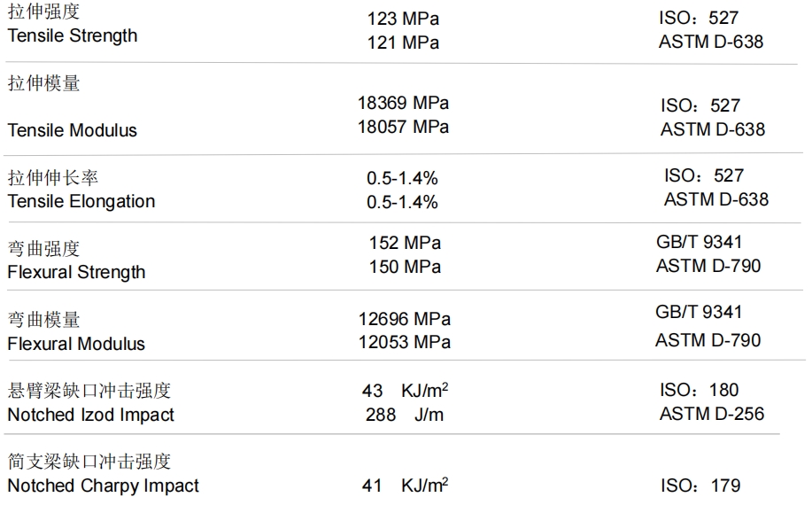Select the 152 MPa value
The width and height of the screenshot is (812, 505).
tap(405, 243)
